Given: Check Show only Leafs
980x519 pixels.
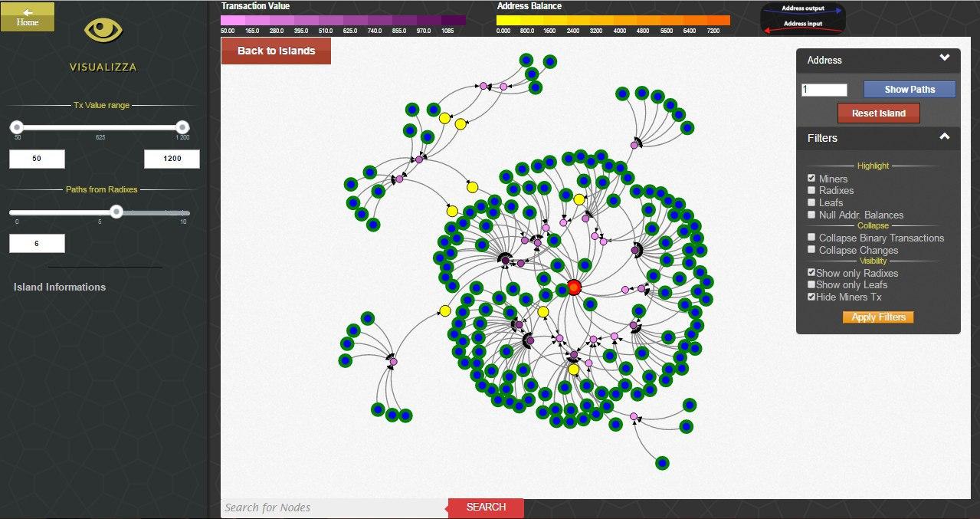Looking at the screenshot, I should [811, 284].
